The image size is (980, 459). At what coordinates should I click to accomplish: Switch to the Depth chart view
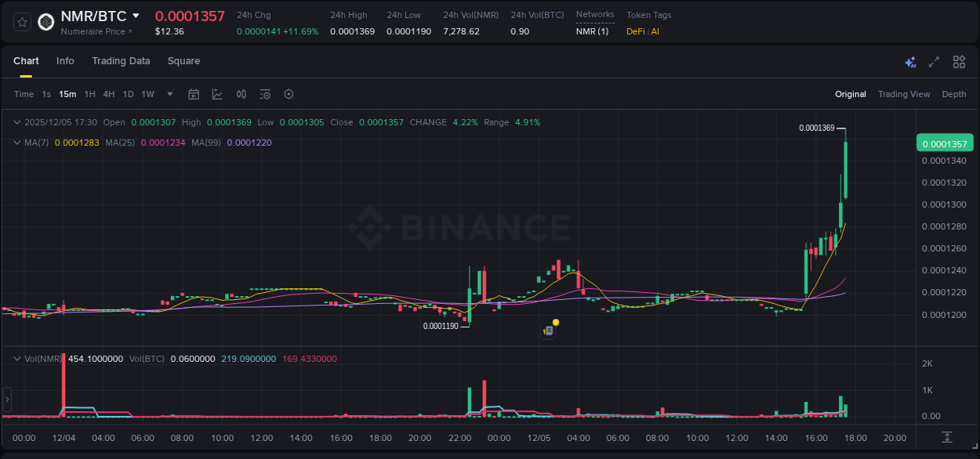pos(953,94)
